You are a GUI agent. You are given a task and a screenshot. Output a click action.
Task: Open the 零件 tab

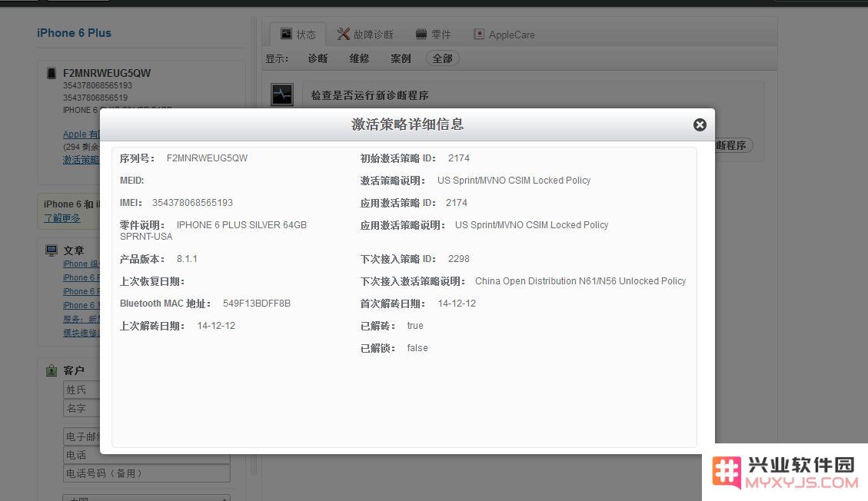click(x=433, y=35)
